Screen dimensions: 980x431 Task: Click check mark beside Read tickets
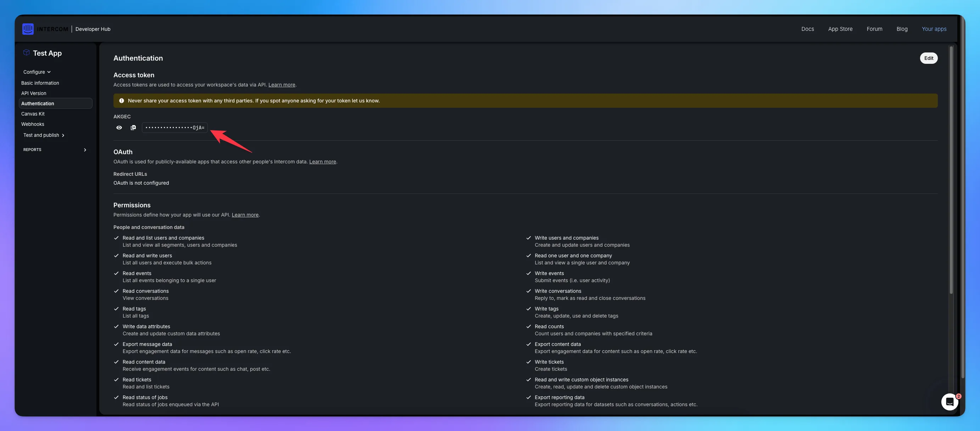coord(116,380)
